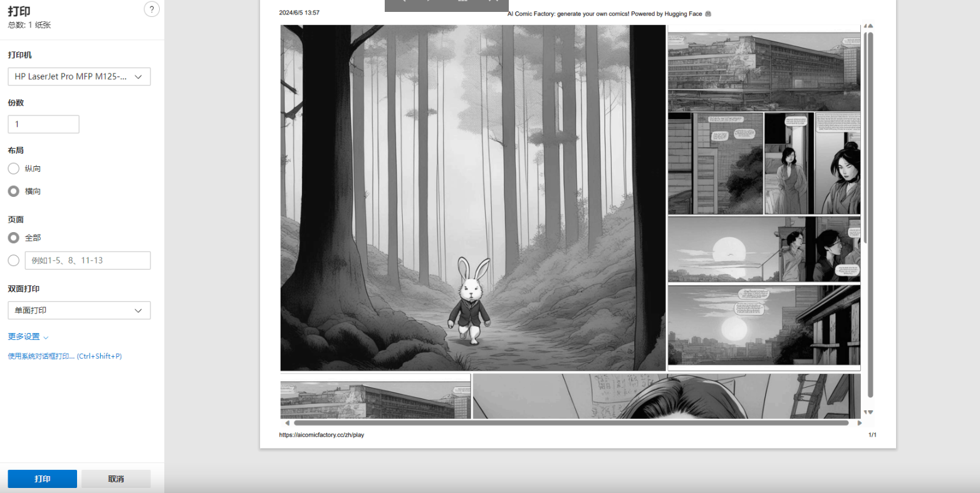Open the 单面打印 duplex printing dropdown
The width and height of the screenshot is (980, 493).
(x=79, y=310)
